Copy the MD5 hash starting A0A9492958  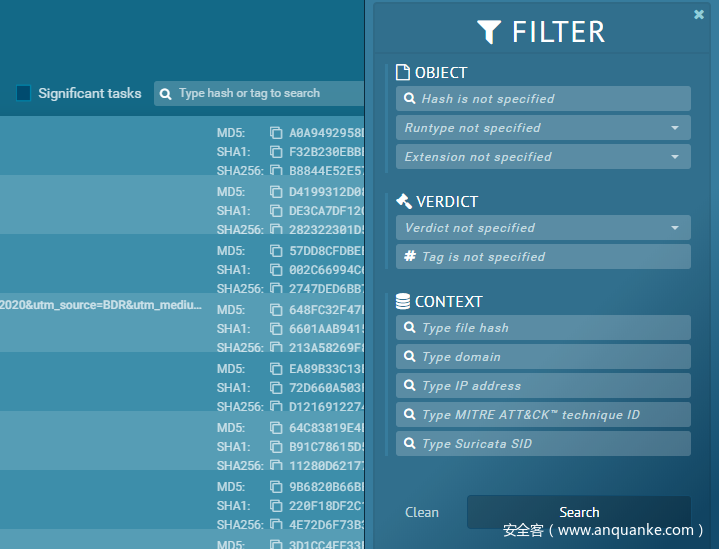[x=276, y=133]
